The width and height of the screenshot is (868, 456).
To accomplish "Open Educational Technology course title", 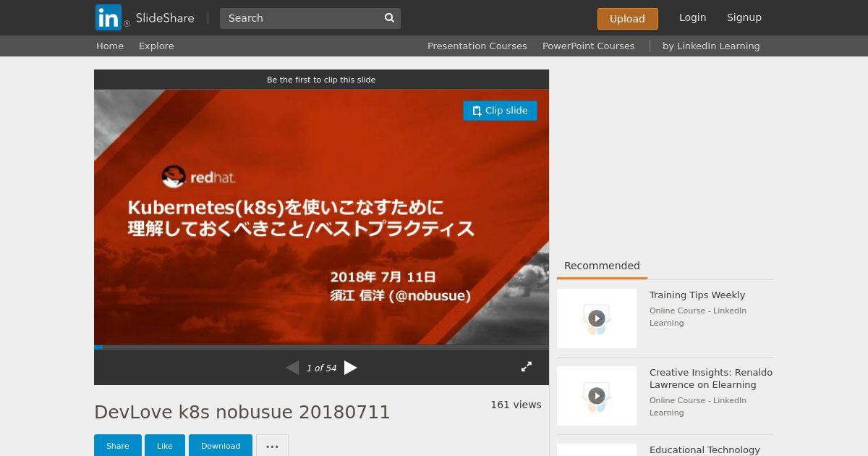I will pyautogui.click(x=705, y=449).
